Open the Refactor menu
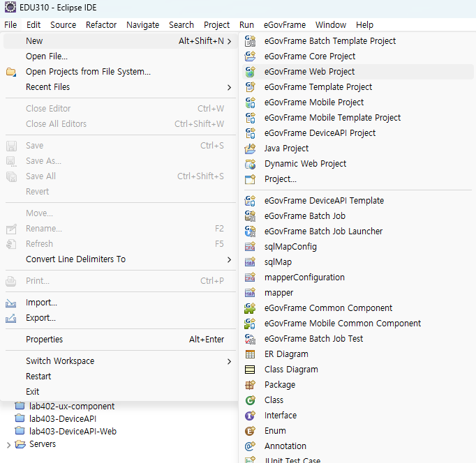476x463 pixels. 101,25
